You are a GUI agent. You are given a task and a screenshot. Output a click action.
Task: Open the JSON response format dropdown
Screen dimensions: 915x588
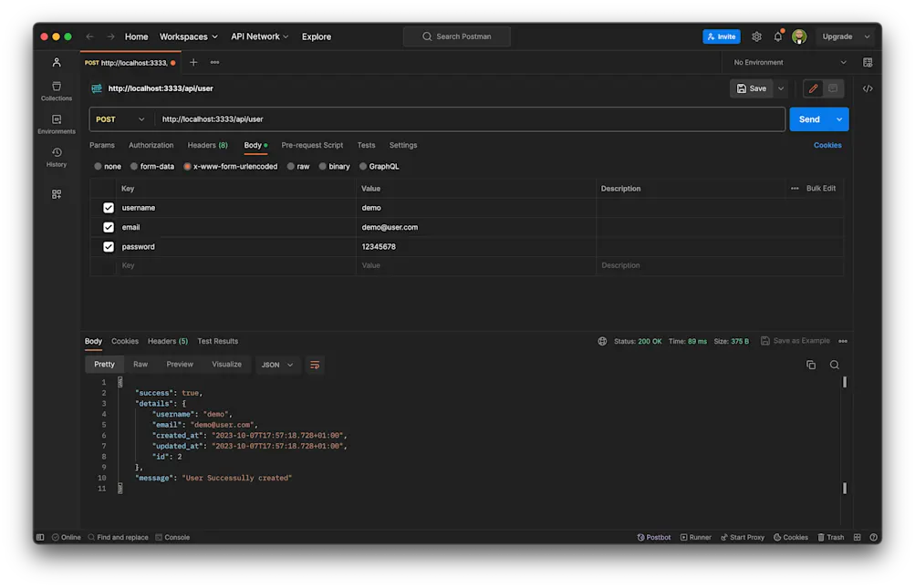click(276, 364)
